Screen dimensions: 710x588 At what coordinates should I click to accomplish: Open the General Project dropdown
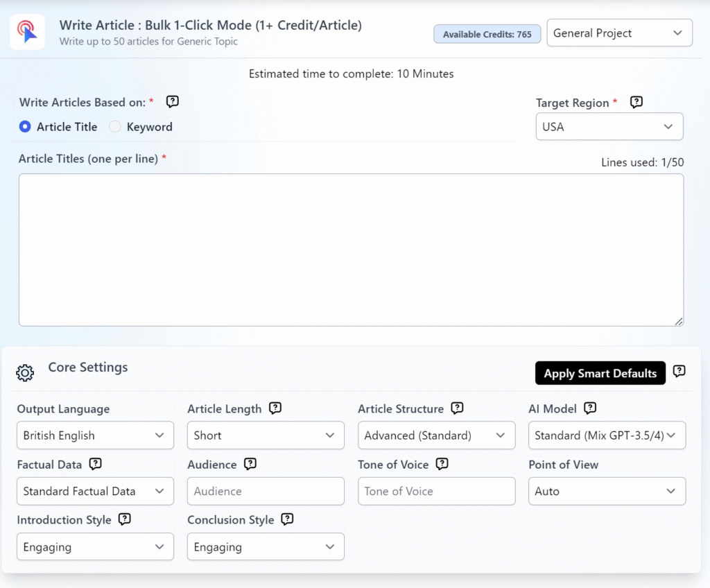pos(619,33)
